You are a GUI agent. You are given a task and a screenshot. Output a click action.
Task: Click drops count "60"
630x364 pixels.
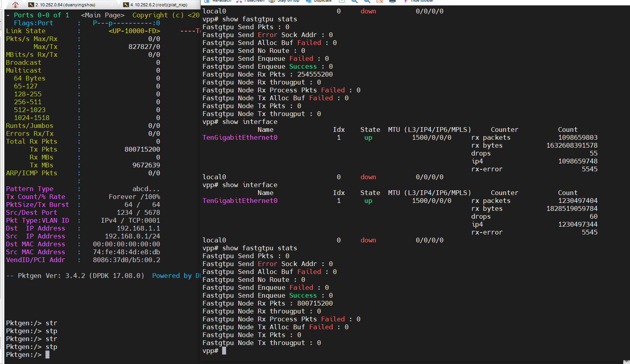[594, 216]
